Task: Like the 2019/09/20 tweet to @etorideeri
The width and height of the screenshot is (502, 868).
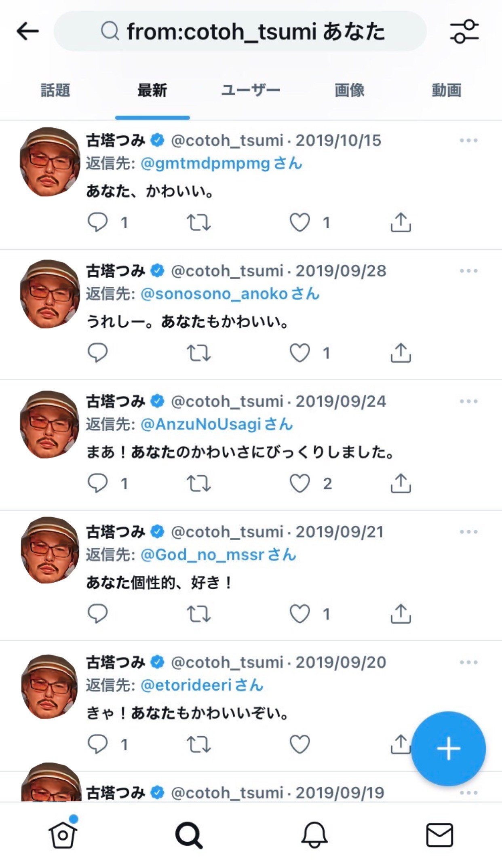Action: tap(300, 744)
